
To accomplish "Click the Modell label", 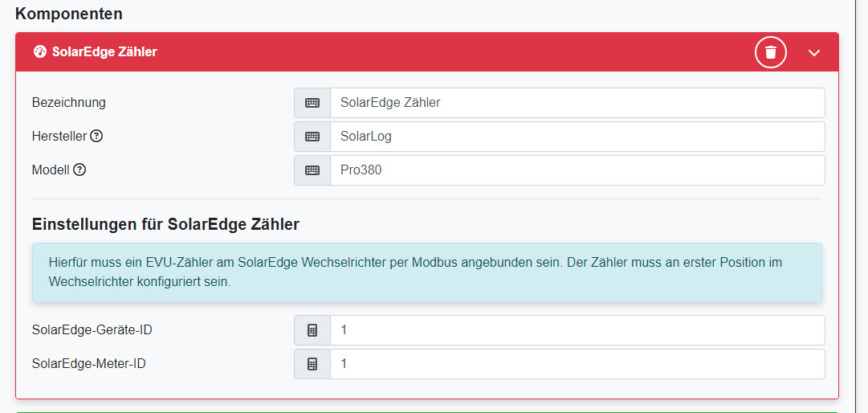I will pos(51,170).
